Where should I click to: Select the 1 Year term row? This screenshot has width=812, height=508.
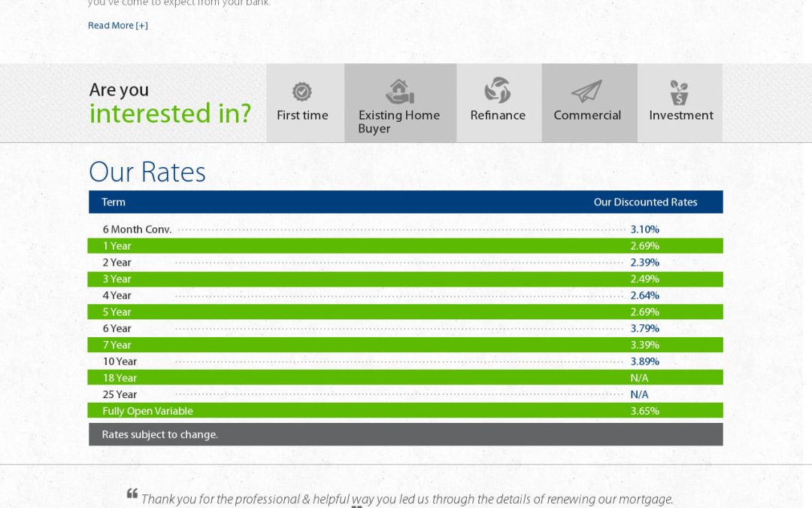405,245
